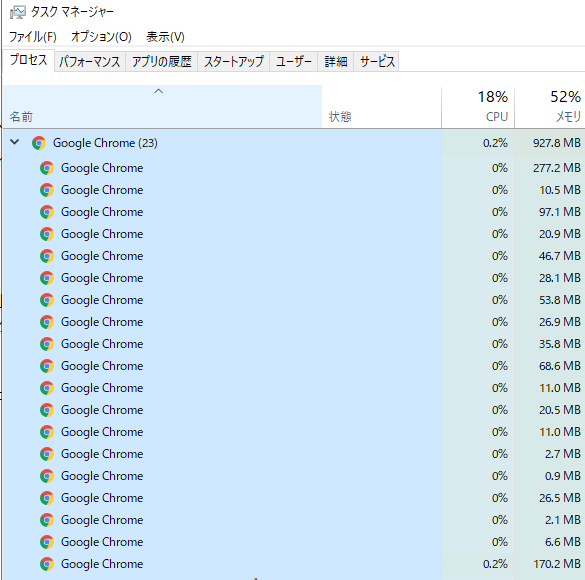Click Chrome icon in the 26.9 MB row
Viewport: 585px width, 580px height.
47,322
